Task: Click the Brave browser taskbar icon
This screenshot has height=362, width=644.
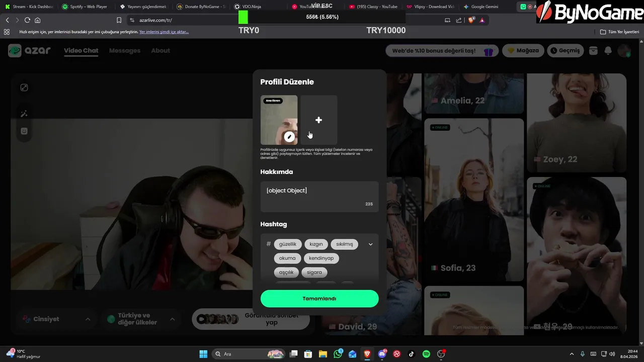Action: pos(367,354)
